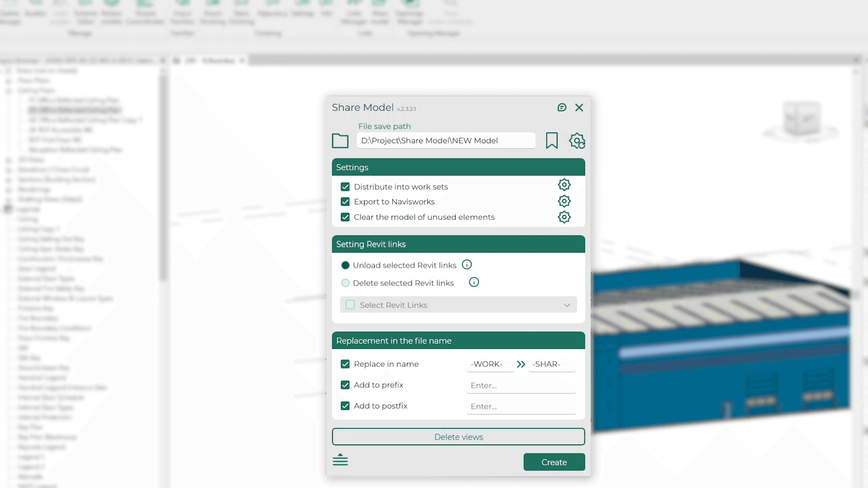Viewport: 868px width, 488px height.
Task: Open settings for Export to Navisworks
Action: 564,201
